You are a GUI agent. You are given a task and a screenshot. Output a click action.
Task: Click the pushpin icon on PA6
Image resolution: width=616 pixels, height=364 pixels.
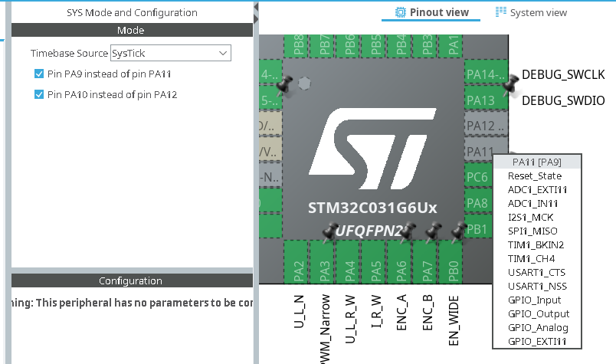tap(408, 232)
